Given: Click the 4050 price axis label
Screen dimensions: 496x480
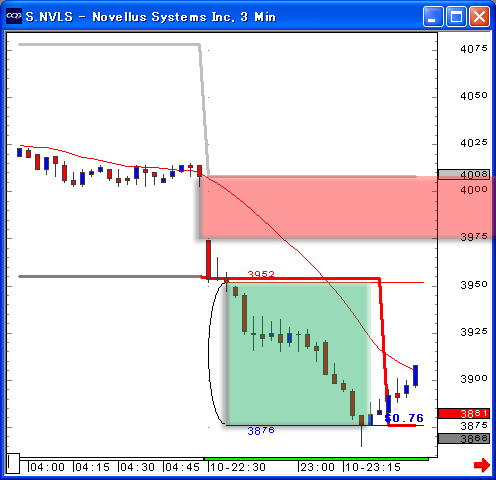Looking at the screenshot, I should click(474, 96).
